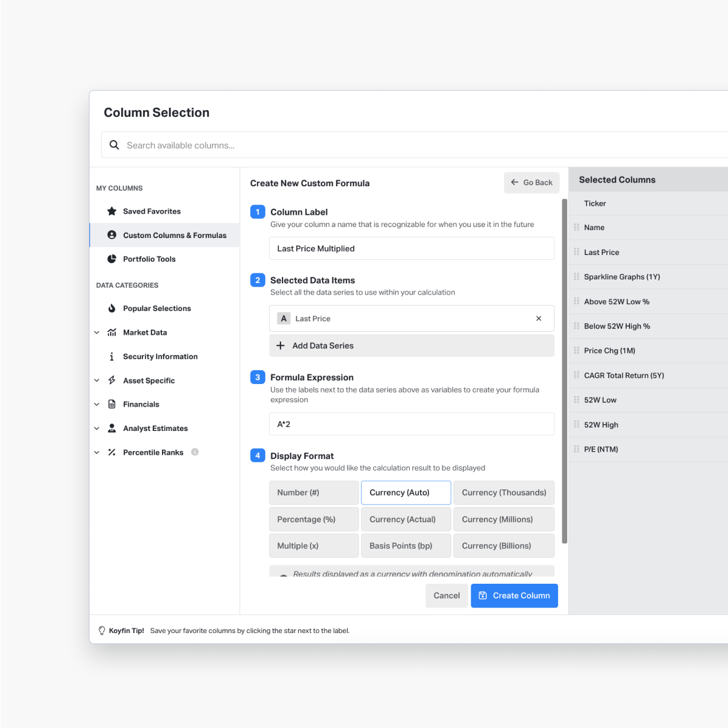Image resolution: width=728 pixels, height=728 pixels.
Task: Click the Percentile Ranks info tooltip icon
Action: pyautogui.click(x=195, y=452)
